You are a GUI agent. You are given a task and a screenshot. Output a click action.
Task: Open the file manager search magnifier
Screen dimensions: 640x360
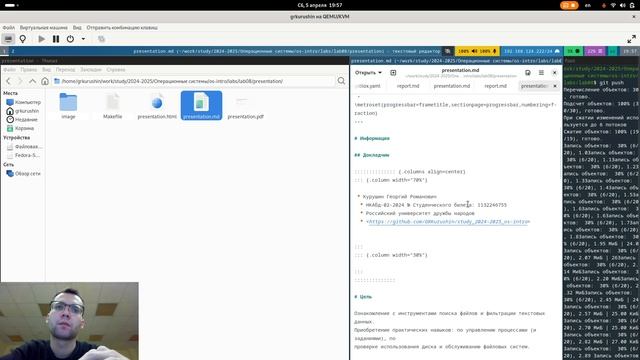coord(341,81)
